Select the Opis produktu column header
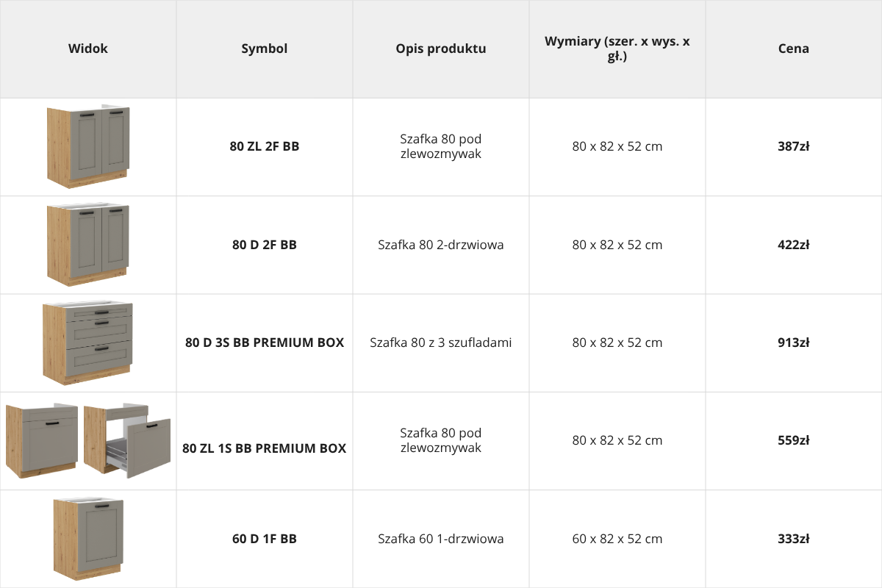882x588 pixels. (x=441, y=49)
